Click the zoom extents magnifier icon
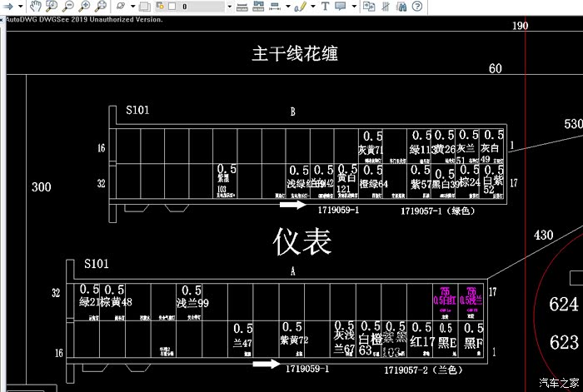The height and width of the screenshot is (392, 583). coord(99,7)
